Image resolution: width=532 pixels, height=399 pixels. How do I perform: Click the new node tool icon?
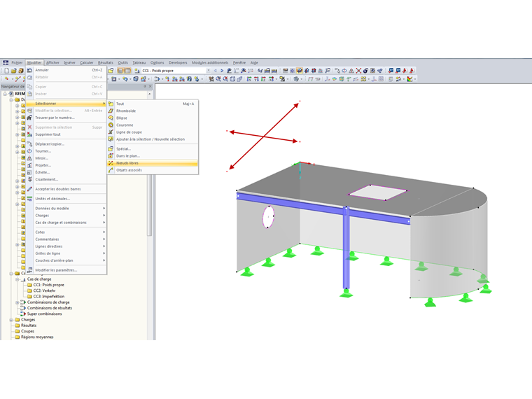tap(6, 79)
